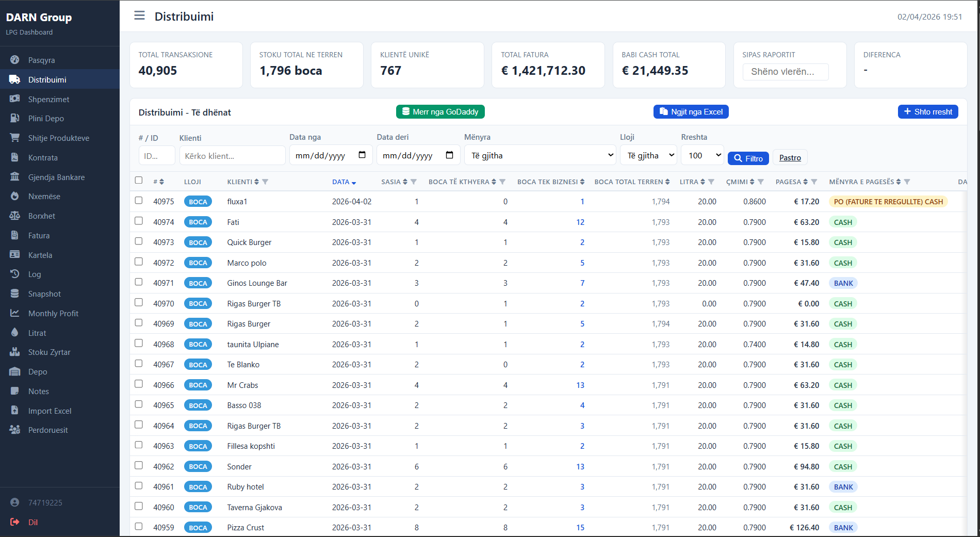The width and height of the screenshot is (980, 537).
Task: Click inside the Kërko klient search field
Action: pyautogui.click(x=232, y=155)
